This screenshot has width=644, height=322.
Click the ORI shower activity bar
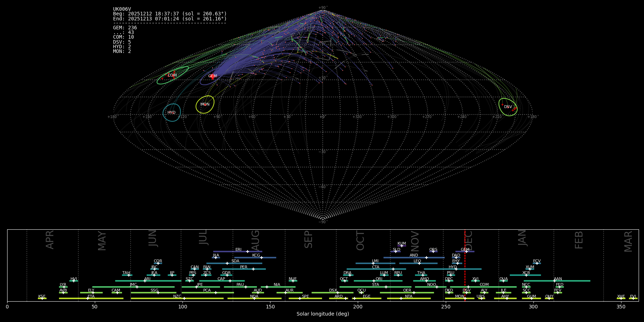[378, 281]
